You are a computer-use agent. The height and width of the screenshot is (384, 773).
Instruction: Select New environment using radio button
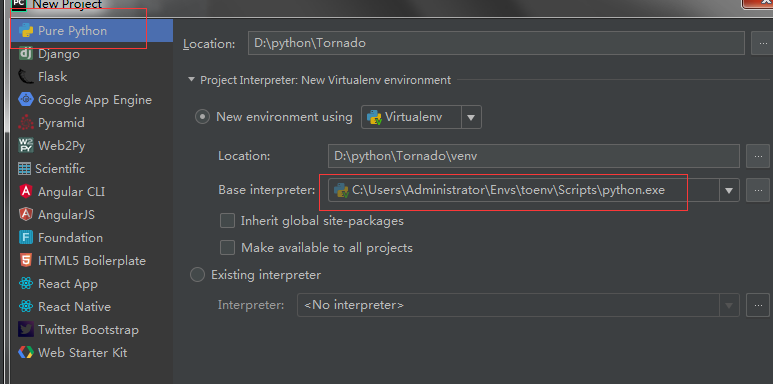(x=202, y=117)
